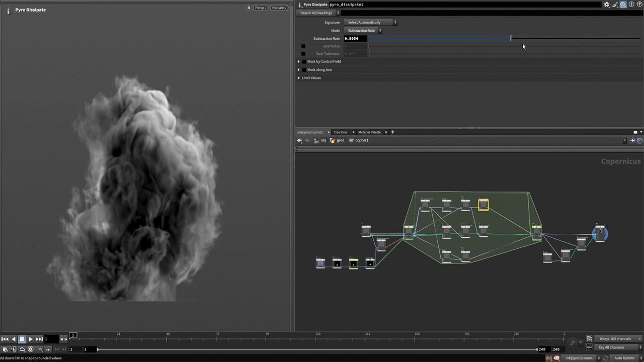Click the real-time toggle clock icon

click(x=31, y=349)
